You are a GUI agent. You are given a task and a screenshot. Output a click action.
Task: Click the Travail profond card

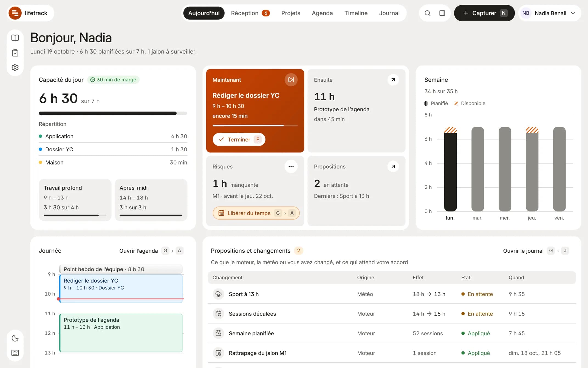[x=75, y=200]
